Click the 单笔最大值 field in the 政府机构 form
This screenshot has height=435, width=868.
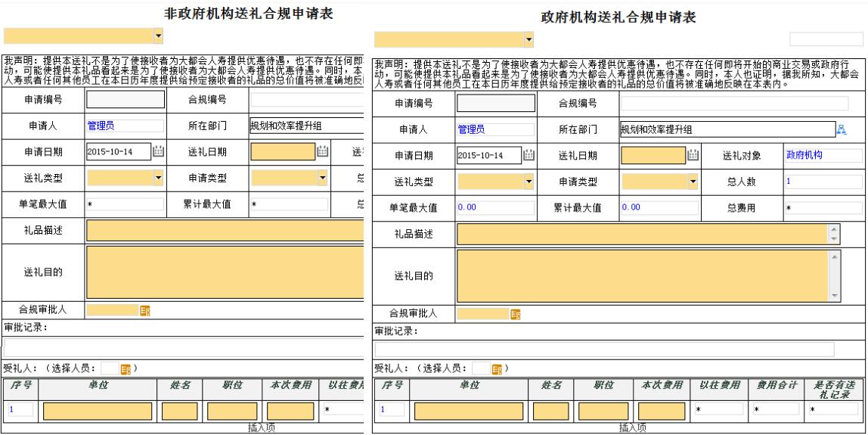tap(496, 208)
